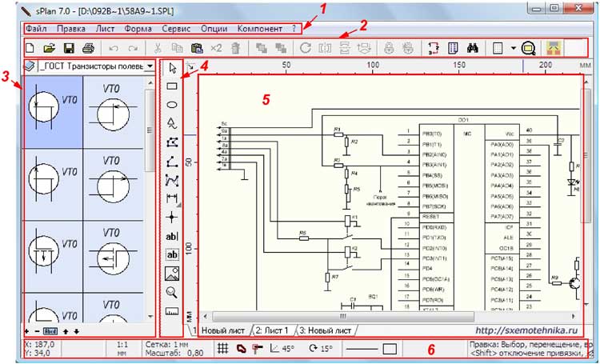Open the line style selector in status bar
Viewport: 600px width, 364px height.
pyautogui.click(x=371, y=348)
